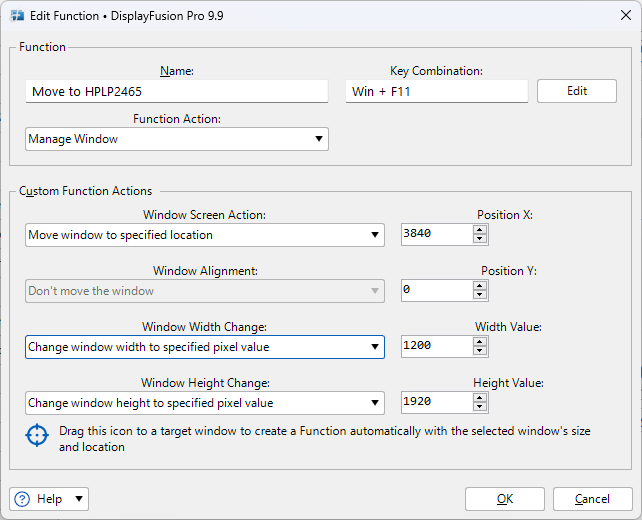Click the Help question mark icon

[22, 499]
